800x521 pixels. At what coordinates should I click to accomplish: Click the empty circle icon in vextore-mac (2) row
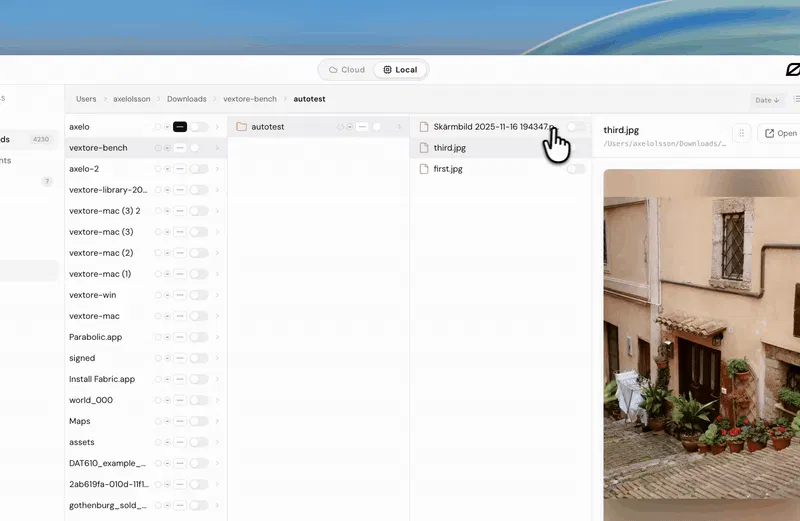click(158, 253)
